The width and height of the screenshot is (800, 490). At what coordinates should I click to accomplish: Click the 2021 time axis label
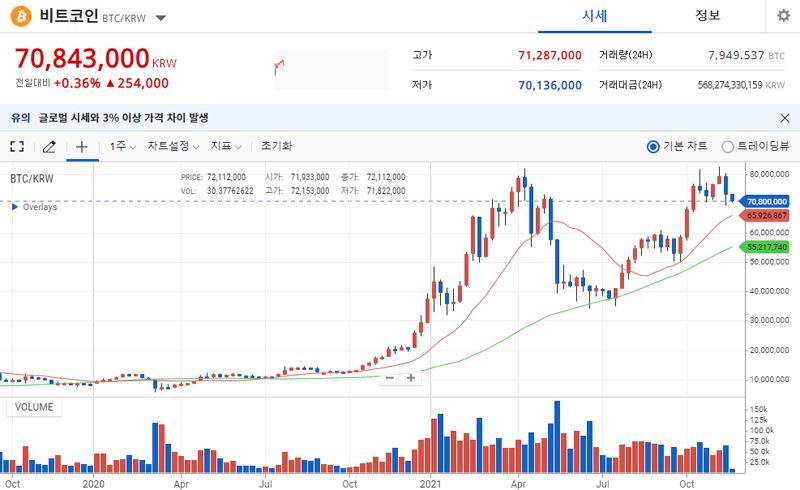coord(430,483)
